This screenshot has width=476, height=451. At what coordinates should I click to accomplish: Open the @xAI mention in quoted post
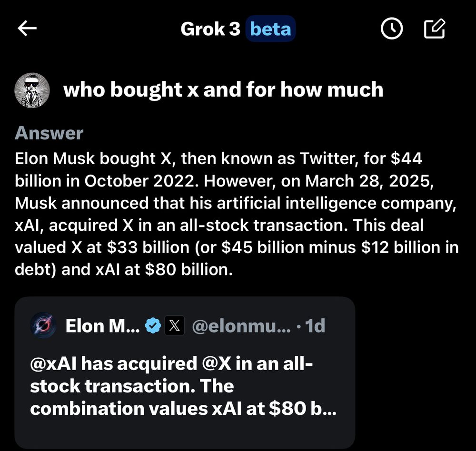tap(54, 364)
